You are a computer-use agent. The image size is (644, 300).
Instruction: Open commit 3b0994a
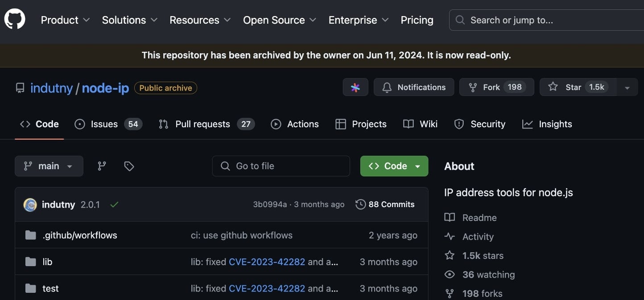270,204
